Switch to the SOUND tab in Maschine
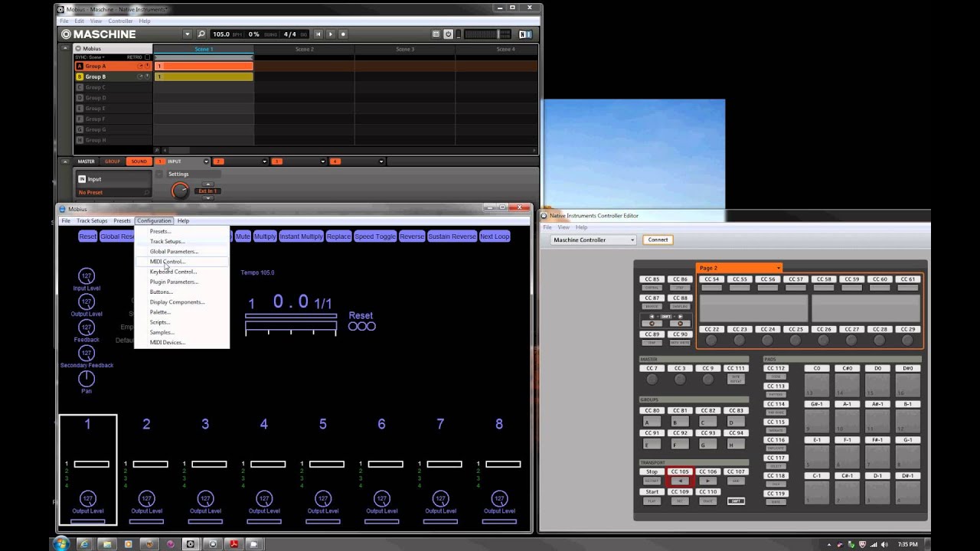 (x=139, y=161)
